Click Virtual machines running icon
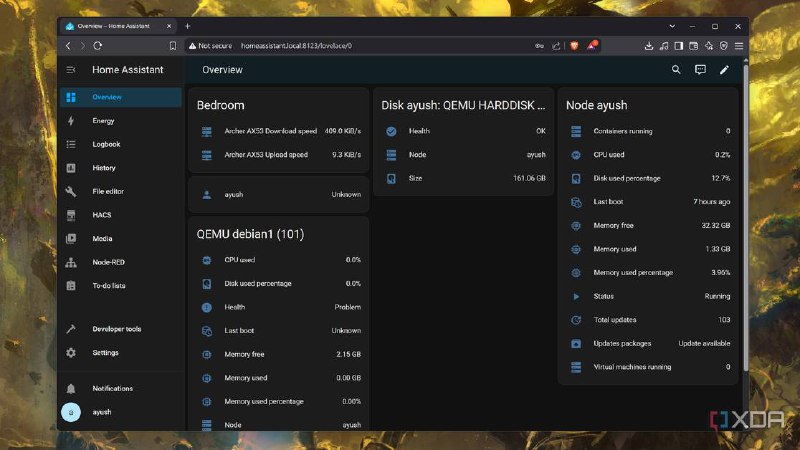 (576, 367)
